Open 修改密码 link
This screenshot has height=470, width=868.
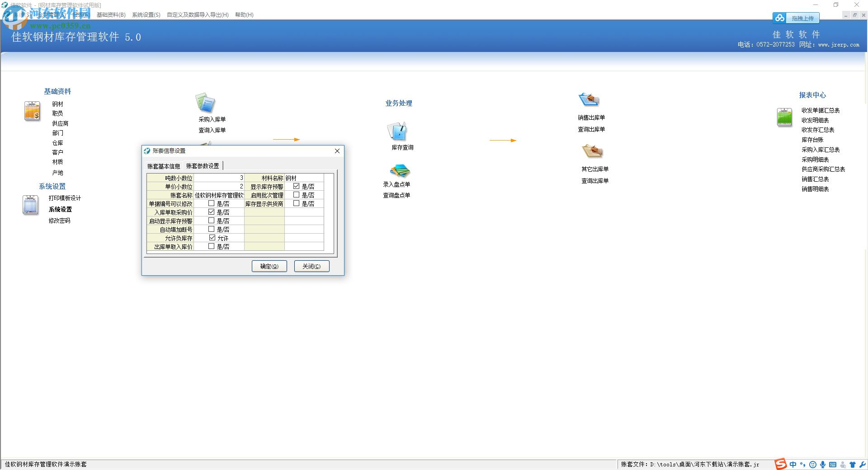click(59, 221)
